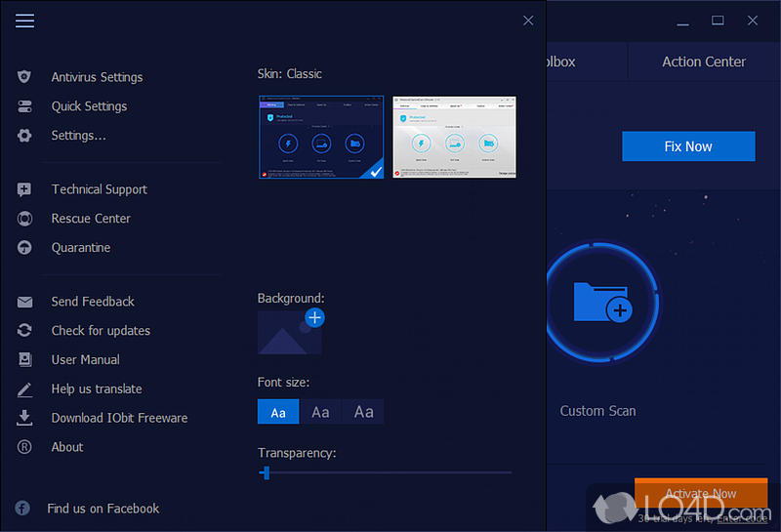781x532 pixels.
Task: Open the User Manual entry
Action: point(85,360)
